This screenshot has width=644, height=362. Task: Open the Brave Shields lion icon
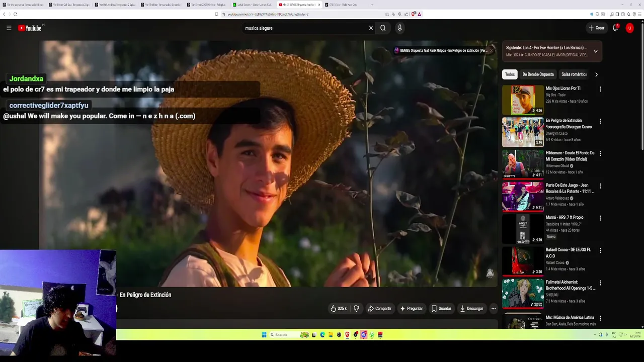(414, 14)
